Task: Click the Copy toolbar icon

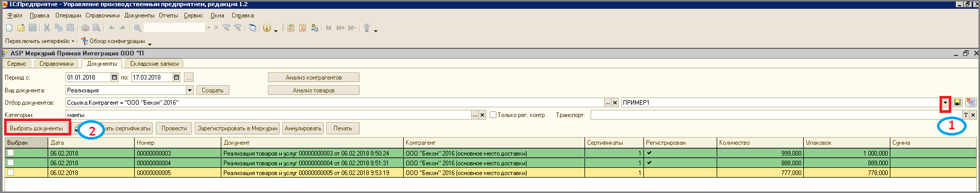Action: click(x=58, y=28)
